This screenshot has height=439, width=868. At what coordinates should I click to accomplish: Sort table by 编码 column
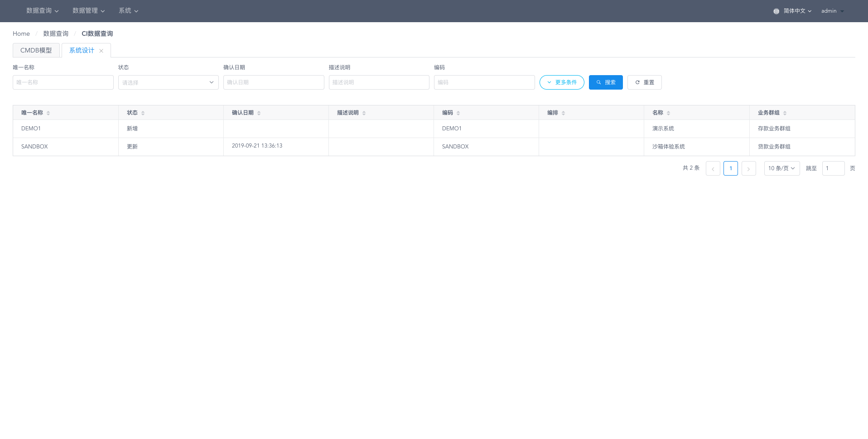pyautogui.click(x=458, y=113)
